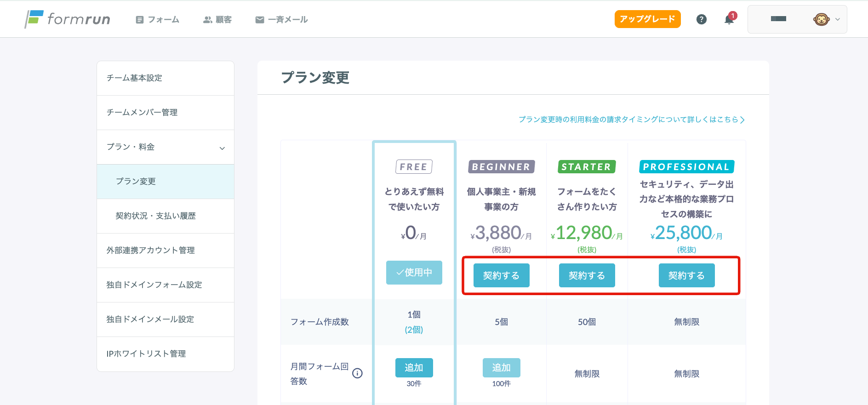Click the info icon beside 月間フォーム回答数
Screen dimensions: 868x405
(357, 373)
